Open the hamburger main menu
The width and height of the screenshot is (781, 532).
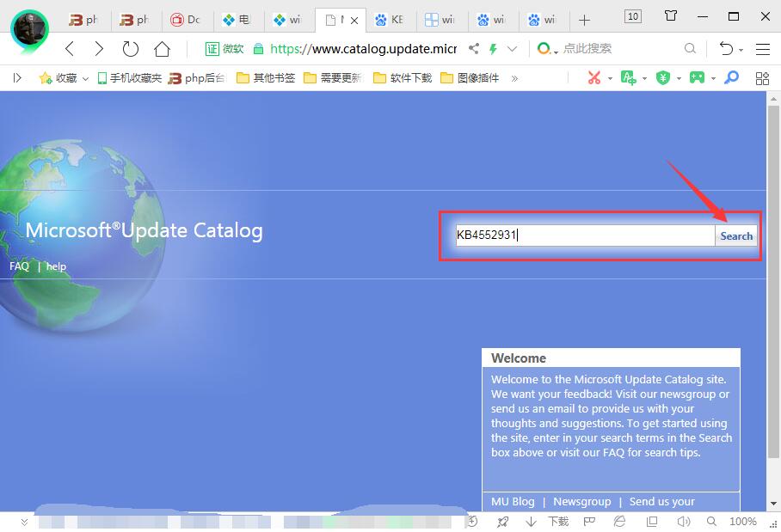pos(763,49)
